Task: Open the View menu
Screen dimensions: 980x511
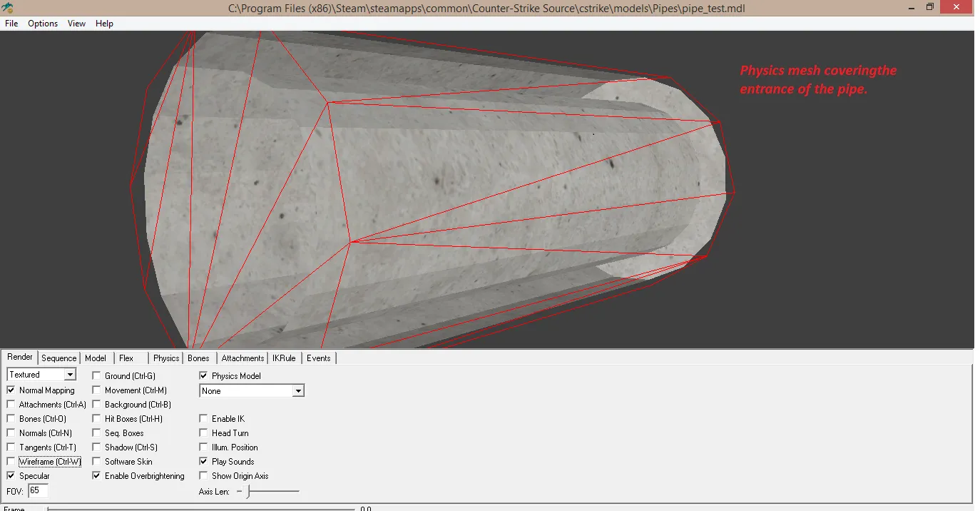Action: click(76, 24)
